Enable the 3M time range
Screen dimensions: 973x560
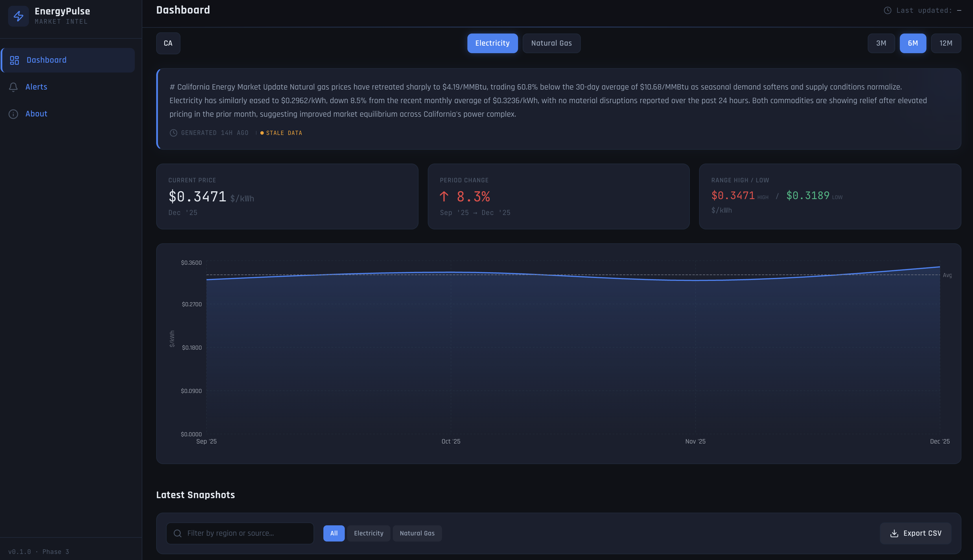coord(881,43)
